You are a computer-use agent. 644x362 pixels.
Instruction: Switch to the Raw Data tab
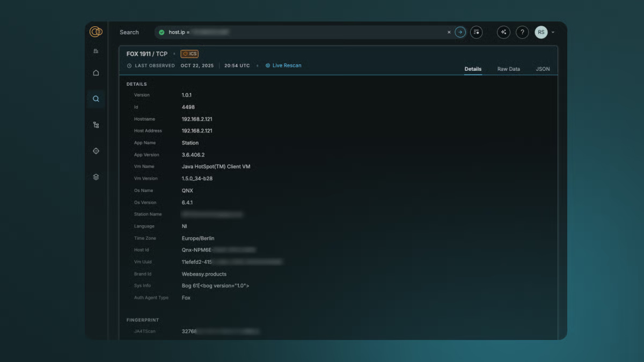pos(508,69)
